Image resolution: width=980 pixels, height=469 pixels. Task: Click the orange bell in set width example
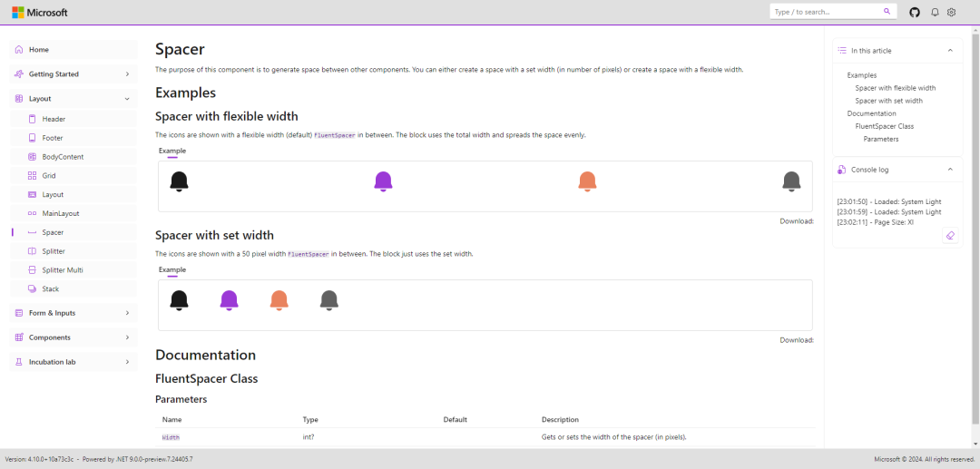click(x=279, y=300)
